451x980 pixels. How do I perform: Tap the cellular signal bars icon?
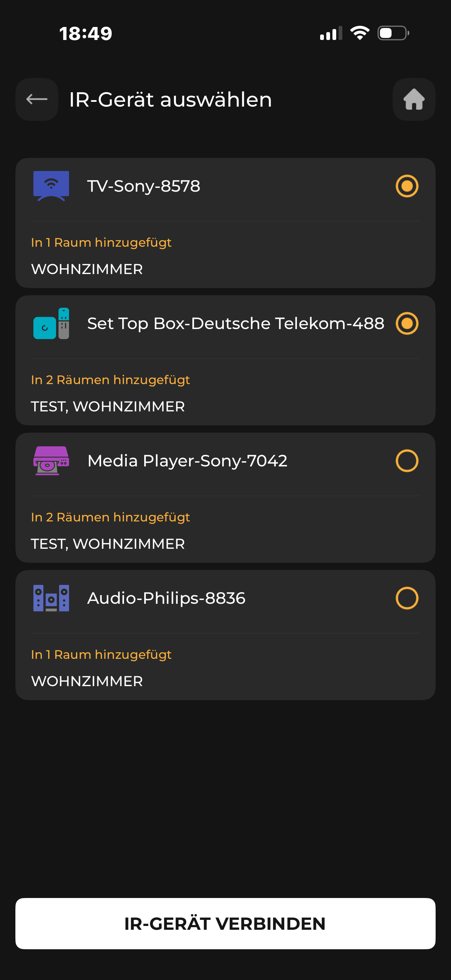pyautogui.click(x=331, y=33)
